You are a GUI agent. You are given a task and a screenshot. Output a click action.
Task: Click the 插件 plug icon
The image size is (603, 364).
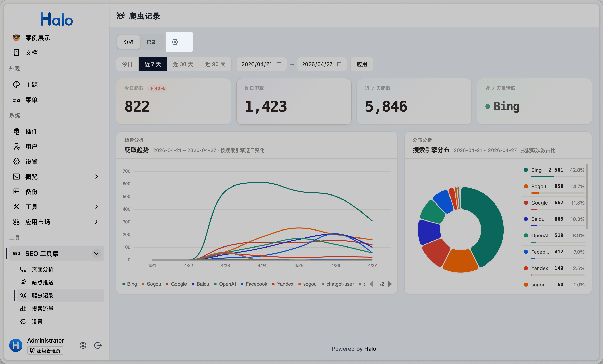16,131
